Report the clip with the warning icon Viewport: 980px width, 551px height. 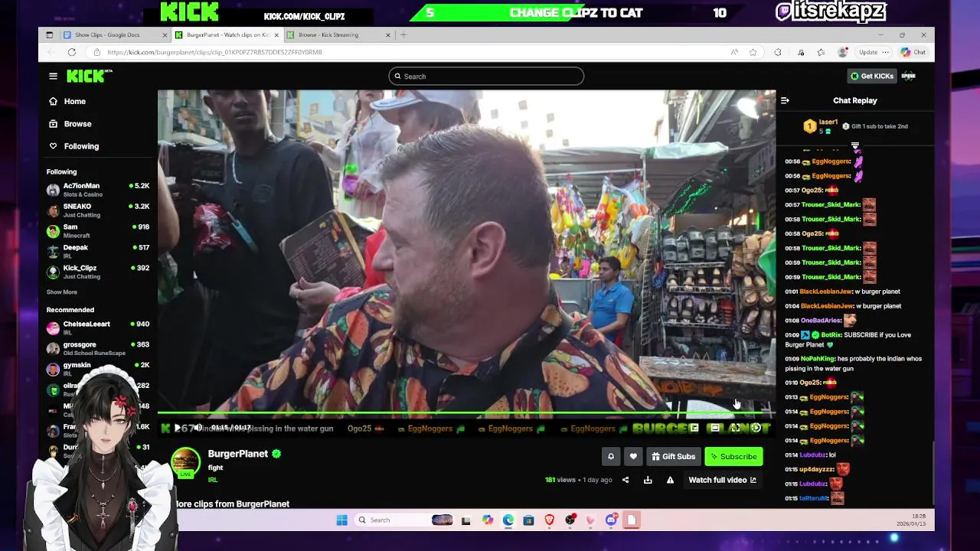(670, 480)
